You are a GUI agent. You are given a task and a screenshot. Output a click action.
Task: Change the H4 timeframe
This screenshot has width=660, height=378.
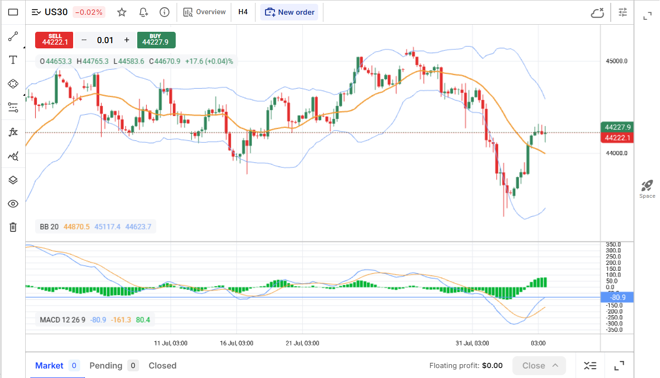point(243,12)
